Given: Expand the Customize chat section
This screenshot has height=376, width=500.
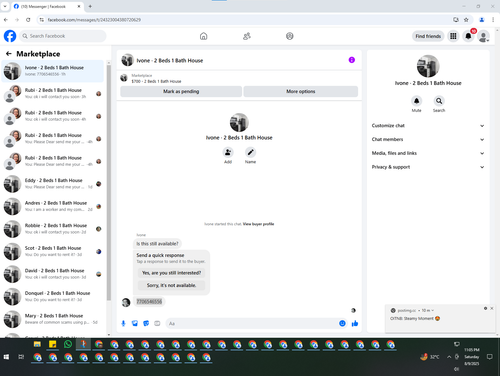Looking at the screenshot, I should tap(428, 126).
